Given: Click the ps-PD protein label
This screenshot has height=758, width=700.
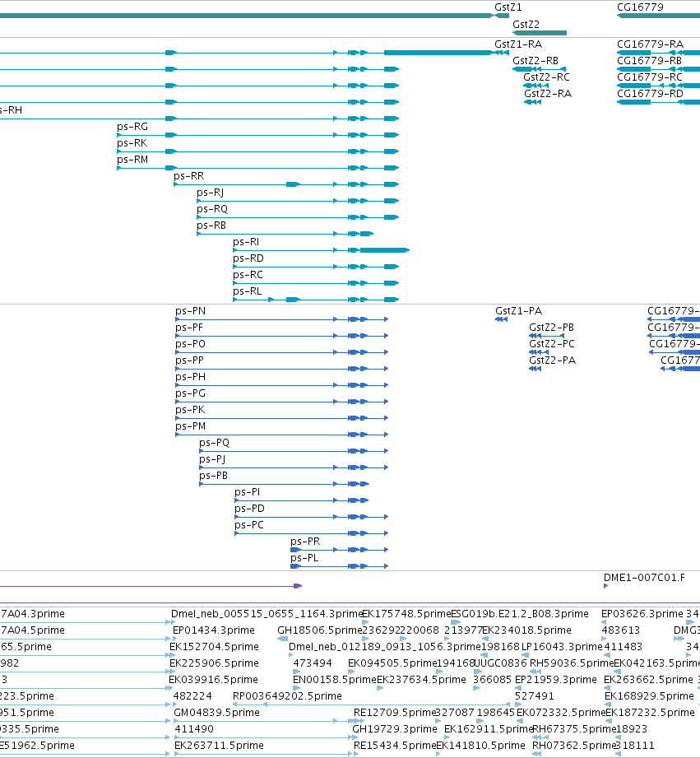Looking at the screenshot, I should [249, 508].
